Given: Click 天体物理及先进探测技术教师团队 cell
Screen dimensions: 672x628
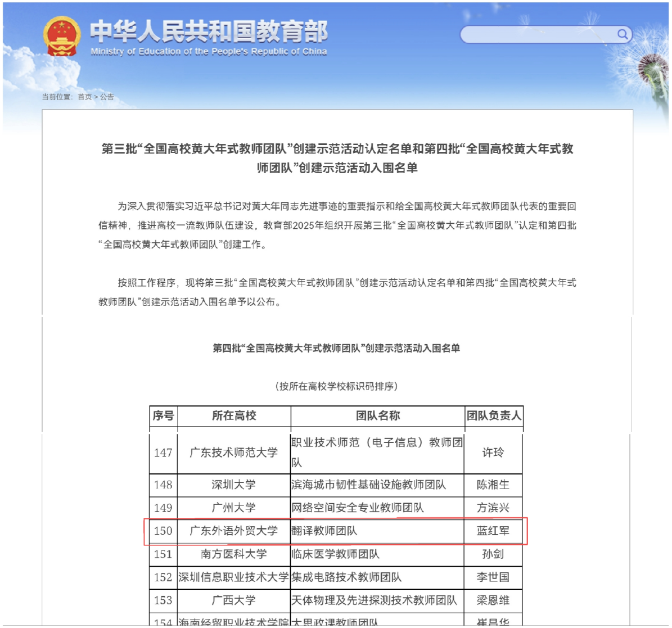Looking at the screenshot, I should [x=378, y=599].
